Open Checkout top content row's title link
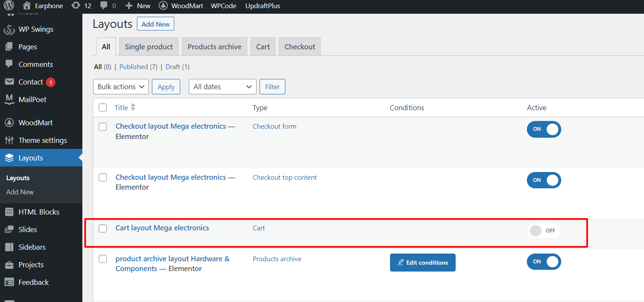Image resolution: width=644 pixels, height=302 pixels. point(171,177)
